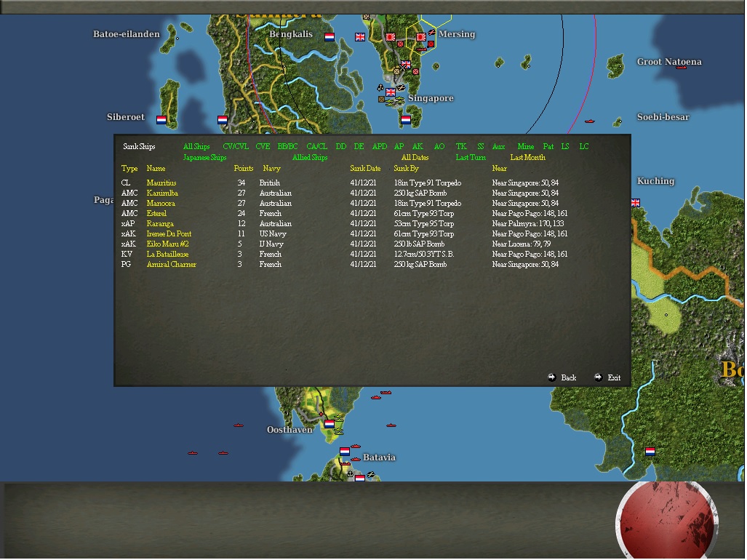The width and height of the screenshot is (747, 560).
Task: Filter sunk ships by AP
Action: click(x=400, y=147)
